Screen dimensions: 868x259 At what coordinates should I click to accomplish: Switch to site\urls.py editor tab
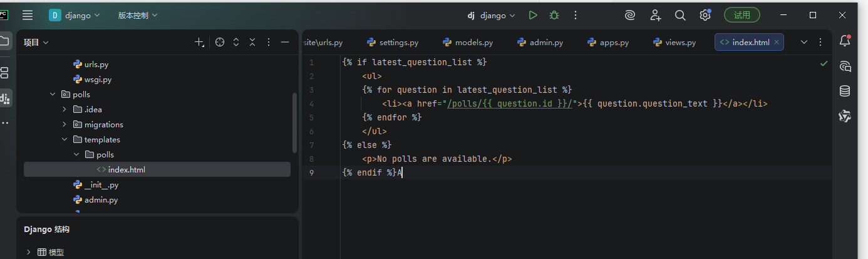(323, 43)
